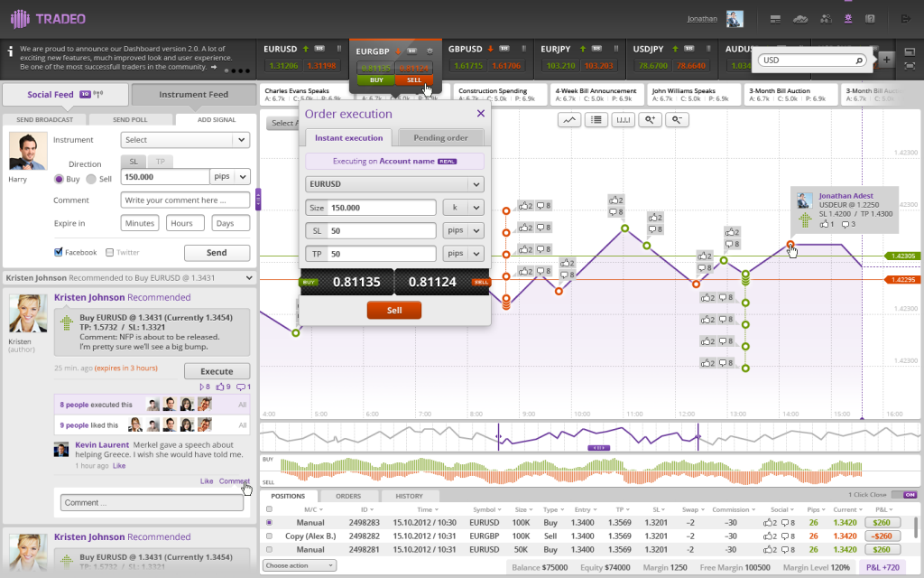The width and height of the screenshot is (924, 578).
Task: Open EURGBP settings gear icon
Action: pyautogui.click(x=430, y=51)
